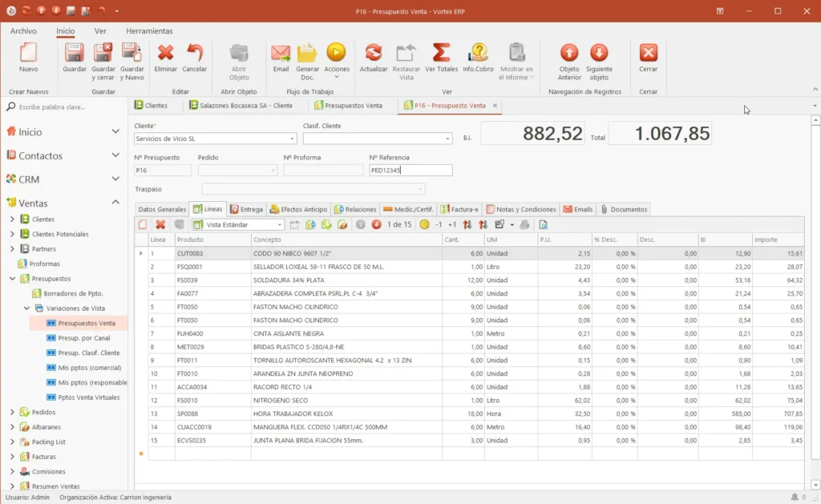Select the Notas y Condiciones tab
Viewport: 821px width, 504px height.
[521, 209]
